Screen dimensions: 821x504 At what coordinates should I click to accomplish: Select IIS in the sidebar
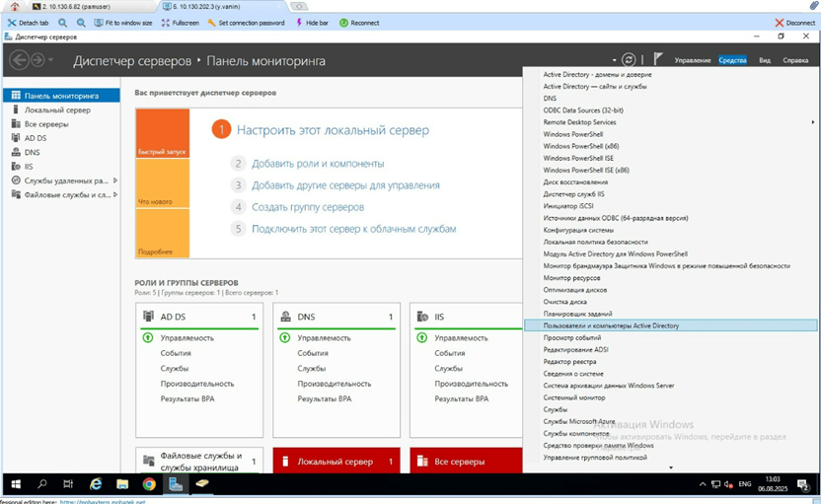[61, 167]
